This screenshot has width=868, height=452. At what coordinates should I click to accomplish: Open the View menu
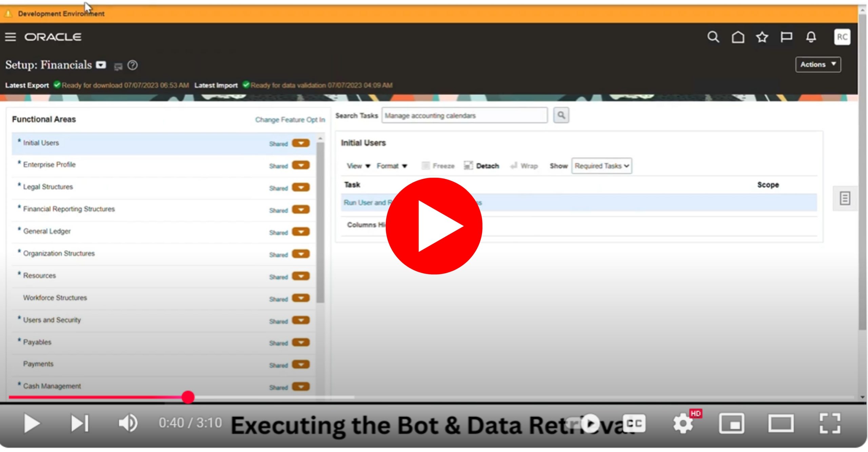coord(358,166)
